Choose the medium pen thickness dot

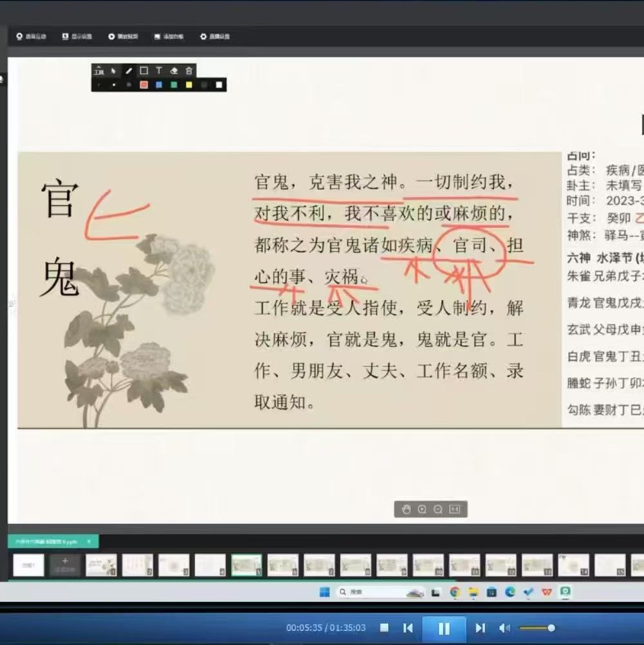tap(114, 85)
